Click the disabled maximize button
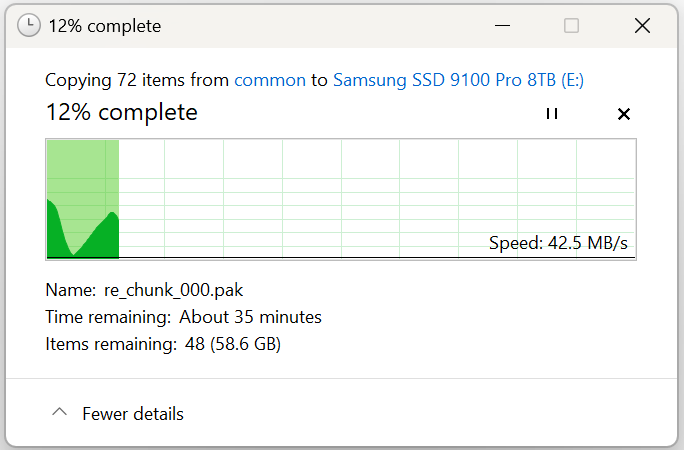This screenshot has width=684, height=450. click(571, 26)
